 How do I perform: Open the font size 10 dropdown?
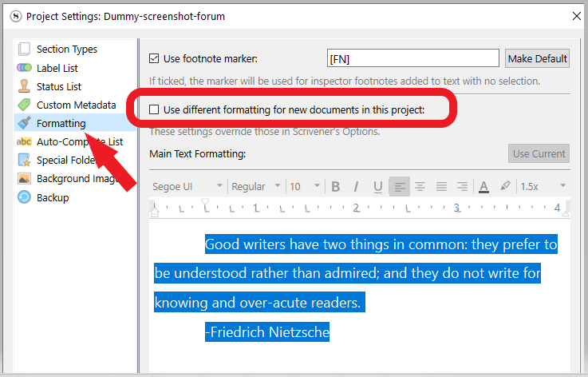(x=305, y=186)
